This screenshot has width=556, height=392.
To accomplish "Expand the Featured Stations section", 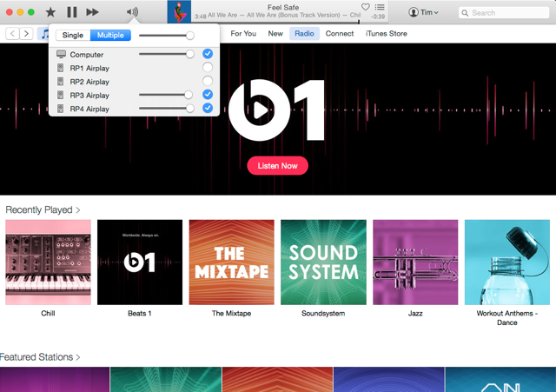I will pos(40,357).
